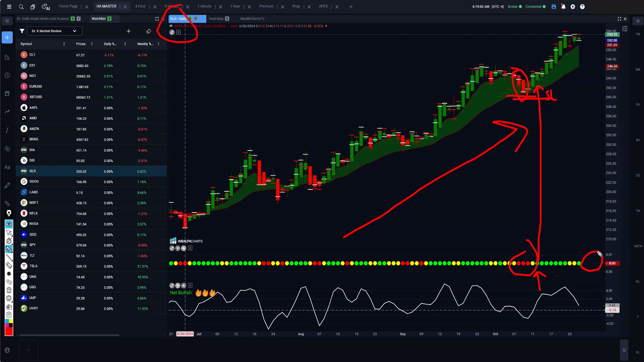The image size is (644, 362).
Task: Open the hamburger main menu
Action: click(x=9, y=7)
